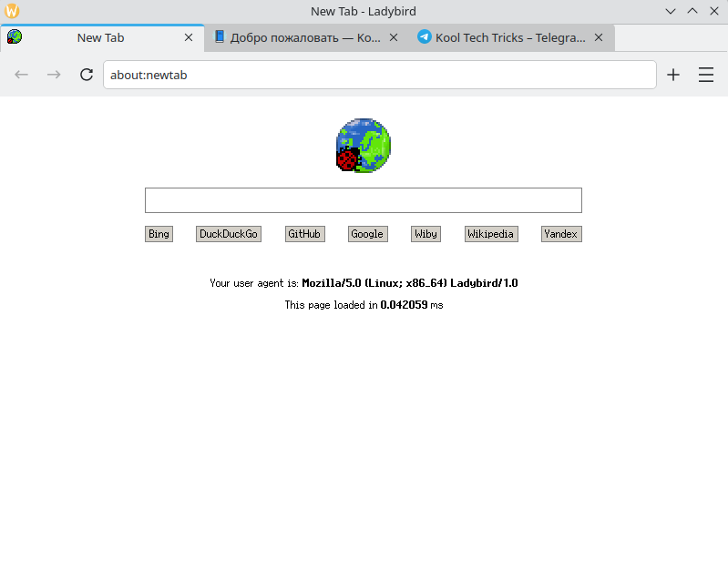
Task: Open the hamburger menu
Action: [x=706, y=75]
